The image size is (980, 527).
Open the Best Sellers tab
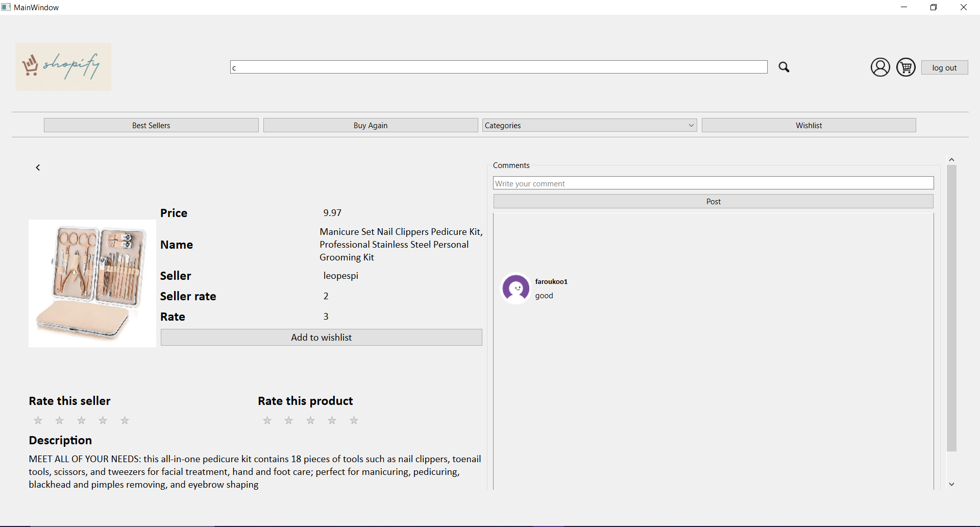[151, 125]
